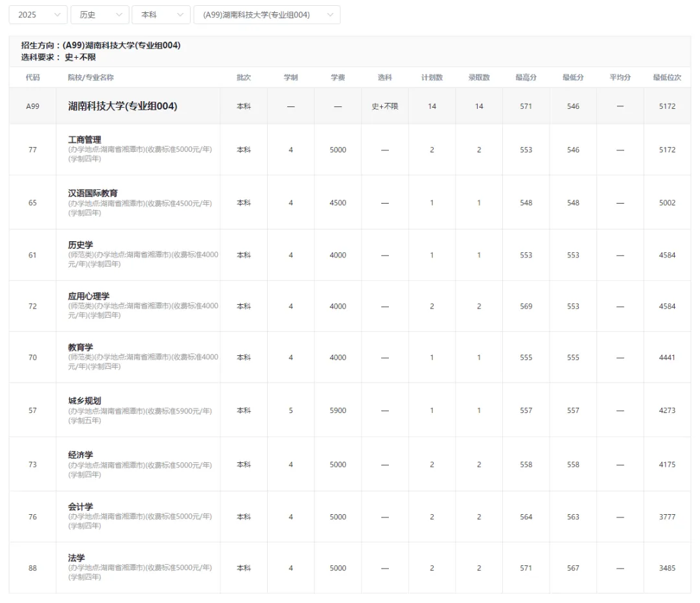Click the 选科要求 史+不限 line
This screenshot has width=700, height=603.
[58, 57]
